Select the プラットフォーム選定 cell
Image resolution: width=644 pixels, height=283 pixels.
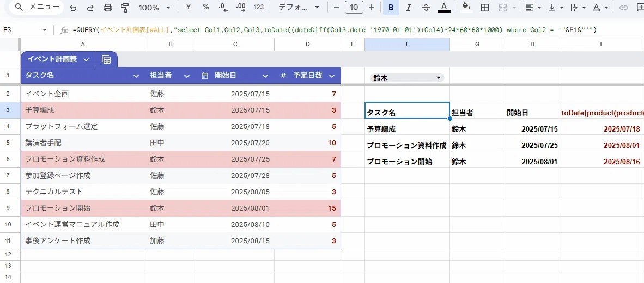(83, 126)
